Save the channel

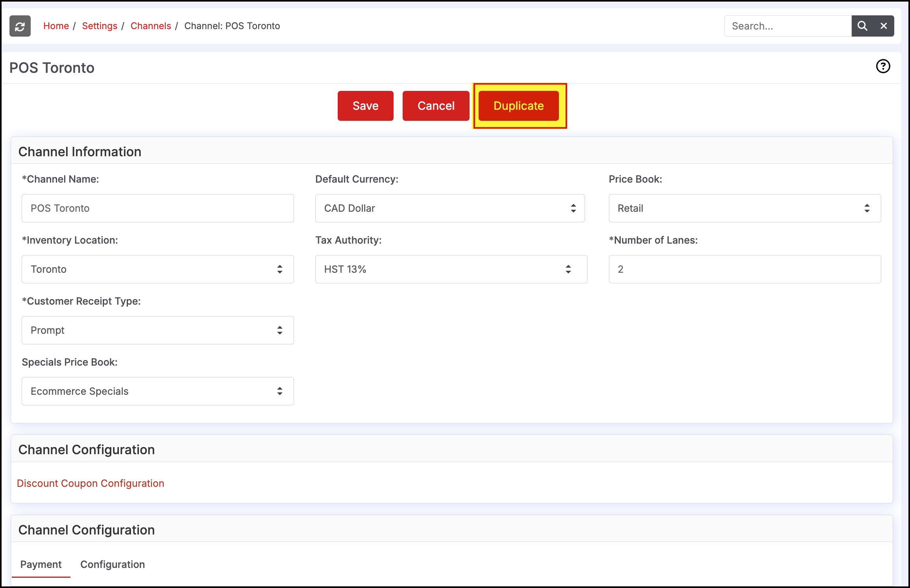[x=366, y=106]
